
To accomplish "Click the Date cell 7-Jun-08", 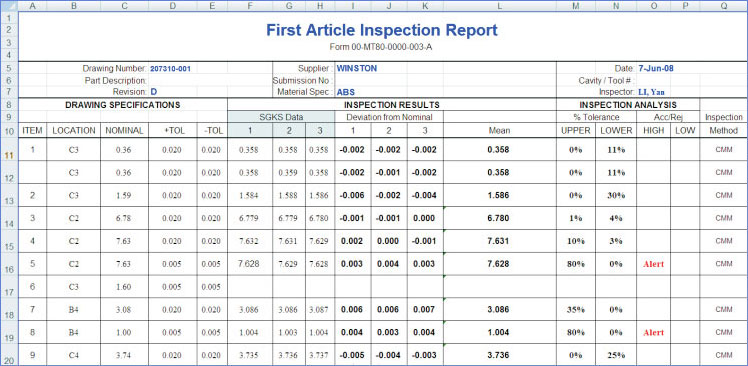I will (x=656, y=68).
